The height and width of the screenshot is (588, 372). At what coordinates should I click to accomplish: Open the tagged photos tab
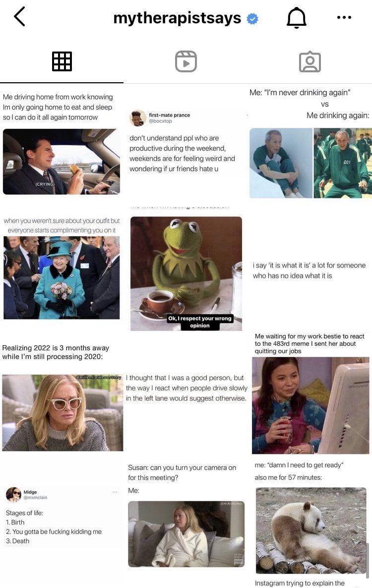click(x=310, y=61)
